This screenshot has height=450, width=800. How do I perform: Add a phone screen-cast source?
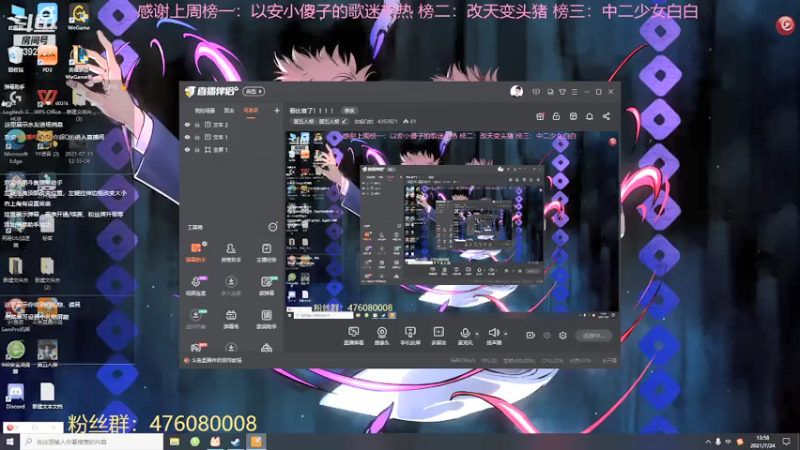click(410, 336)
